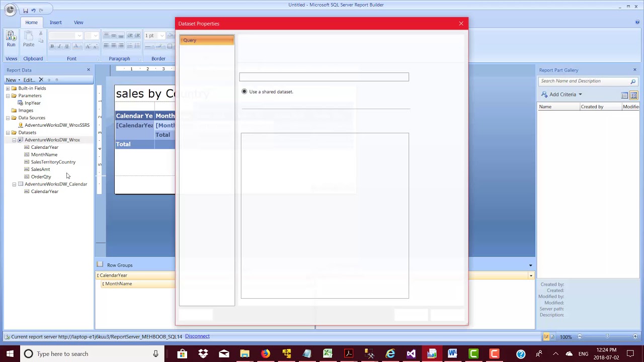Open the CalendarYear row group dropdown arrow
Screen dimensions: 644x362
tap(530, 276)
